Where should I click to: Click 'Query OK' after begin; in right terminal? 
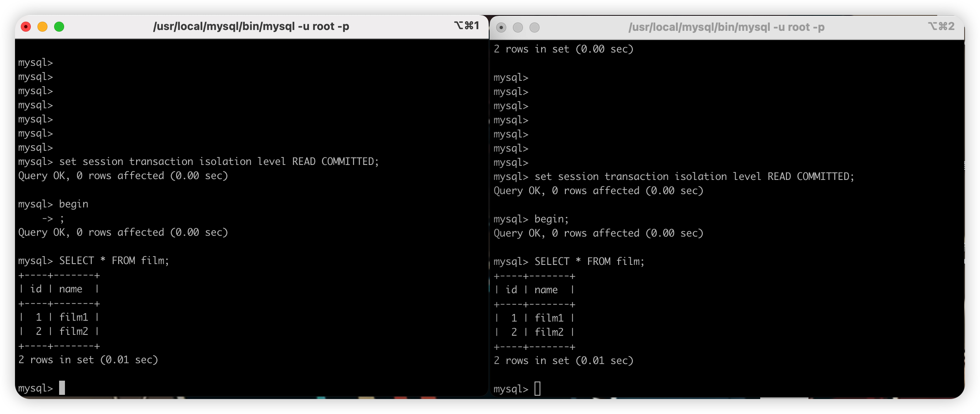pos(599,233)
